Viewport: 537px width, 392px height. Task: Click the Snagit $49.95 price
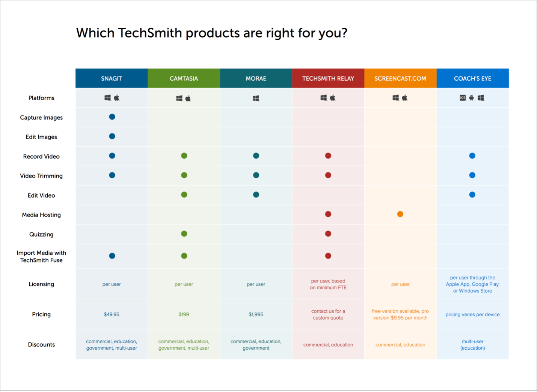112,314
